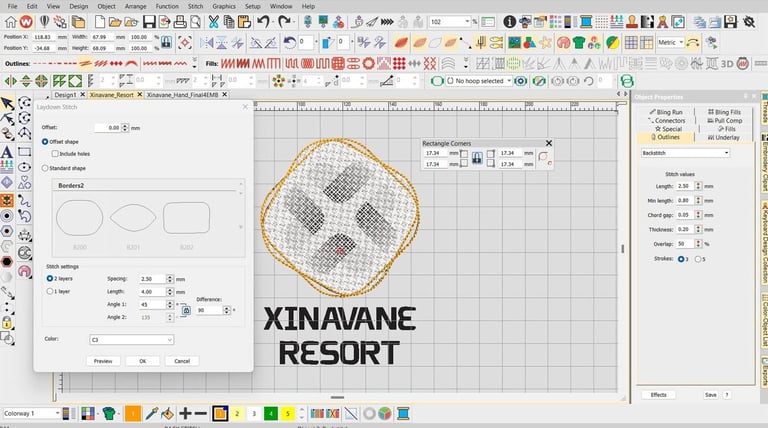Open thread spool icon in top toolbar
This screenshot has height=428, width=768.
586,22
